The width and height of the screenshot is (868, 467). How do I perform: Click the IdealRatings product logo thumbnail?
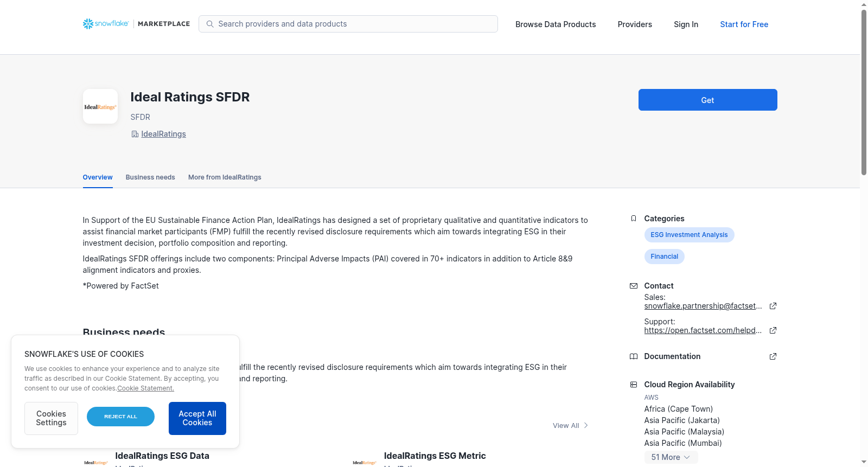point(100,106)
